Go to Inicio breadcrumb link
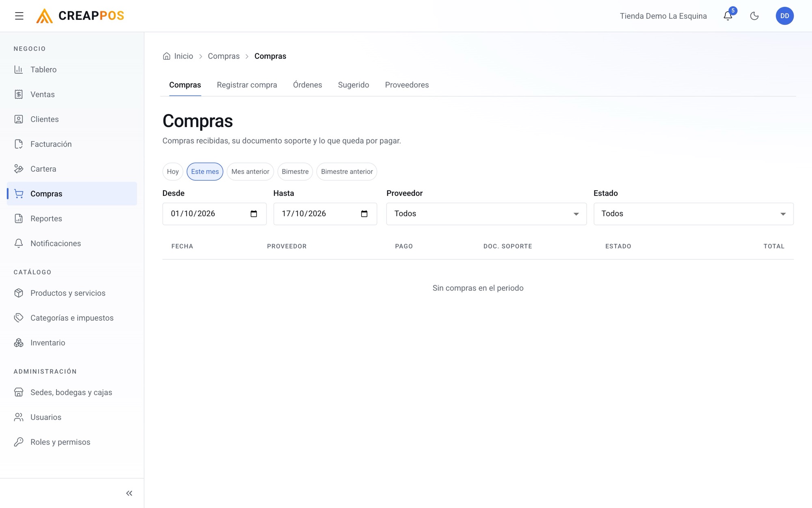The image size is (812, 508). [184, 56]
